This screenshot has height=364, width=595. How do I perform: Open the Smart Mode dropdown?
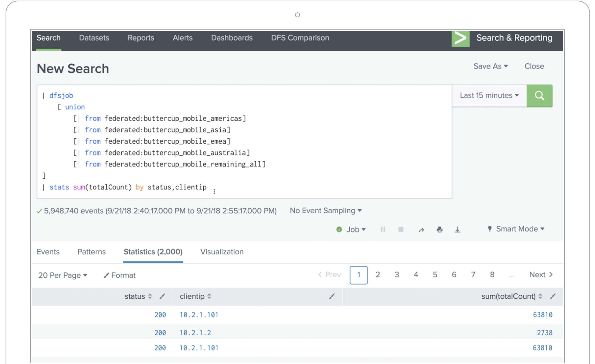point(516,229)
